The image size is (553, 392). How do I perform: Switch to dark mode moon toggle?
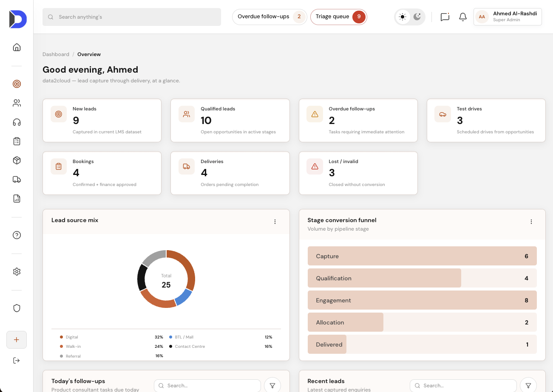click(x=417, y=17)
